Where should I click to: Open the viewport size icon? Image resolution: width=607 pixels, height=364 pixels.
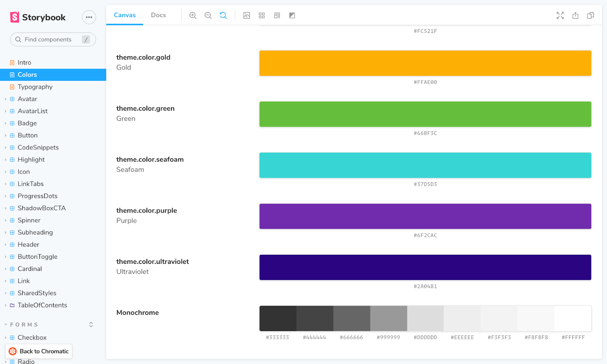pos(277,16)
